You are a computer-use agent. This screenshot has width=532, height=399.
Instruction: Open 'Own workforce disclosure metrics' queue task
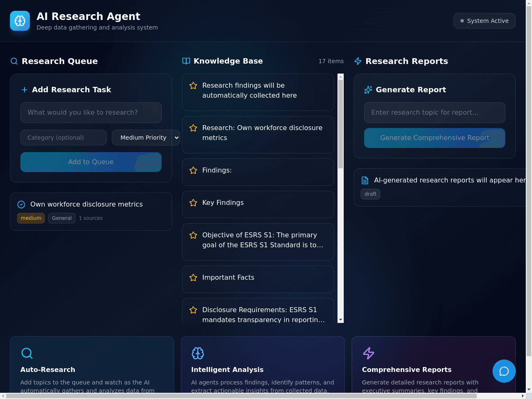[91, 212]
